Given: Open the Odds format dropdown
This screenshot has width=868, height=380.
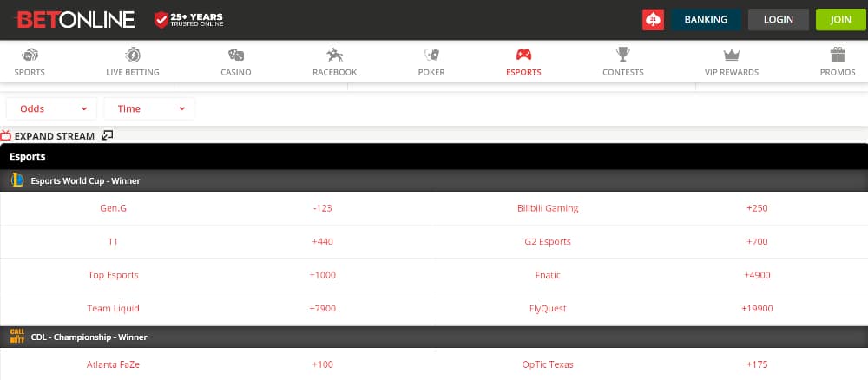Looking at the screenshot, I should (51, 108).
